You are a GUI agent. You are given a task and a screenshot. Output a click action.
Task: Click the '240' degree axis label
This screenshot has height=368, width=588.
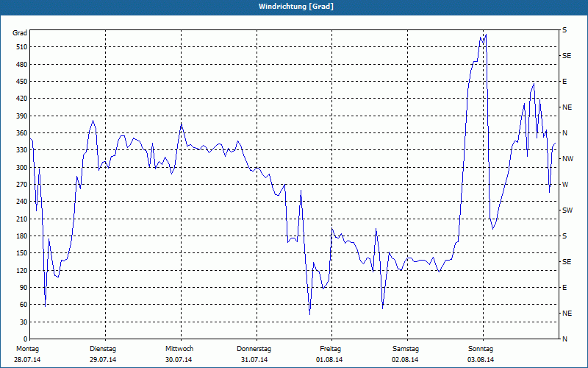(22, 202)
